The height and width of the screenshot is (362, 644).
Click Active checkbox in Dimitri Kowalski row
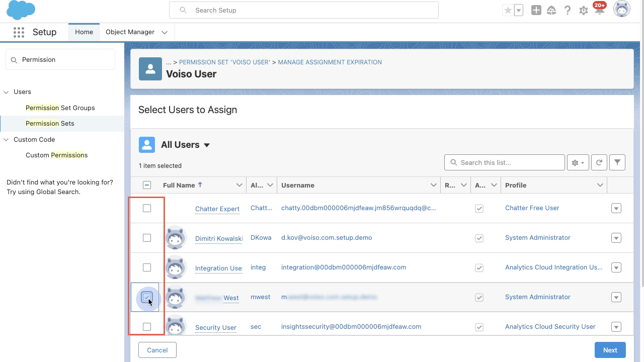coord(479,238)
